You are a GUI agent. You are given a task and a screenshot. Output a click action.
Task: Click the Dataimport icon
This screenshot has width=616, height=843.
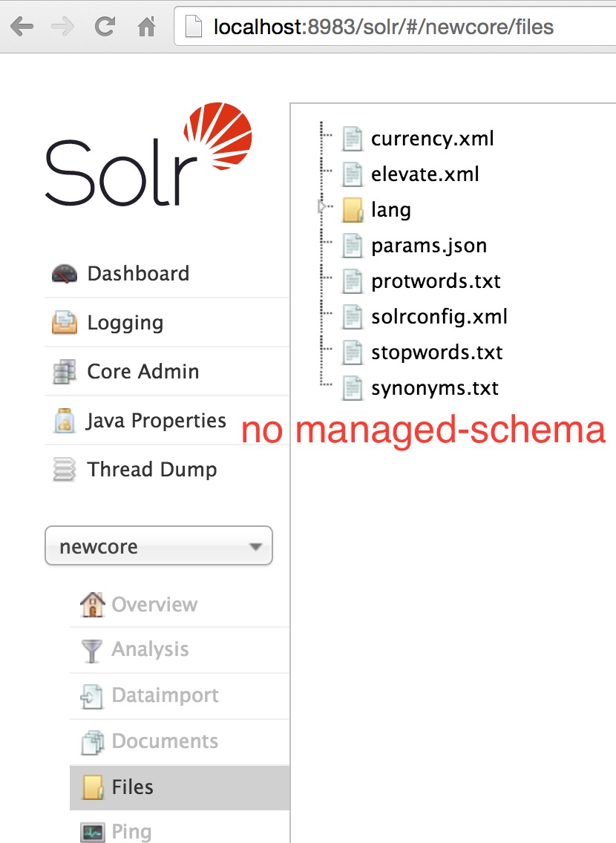(92, 696)
